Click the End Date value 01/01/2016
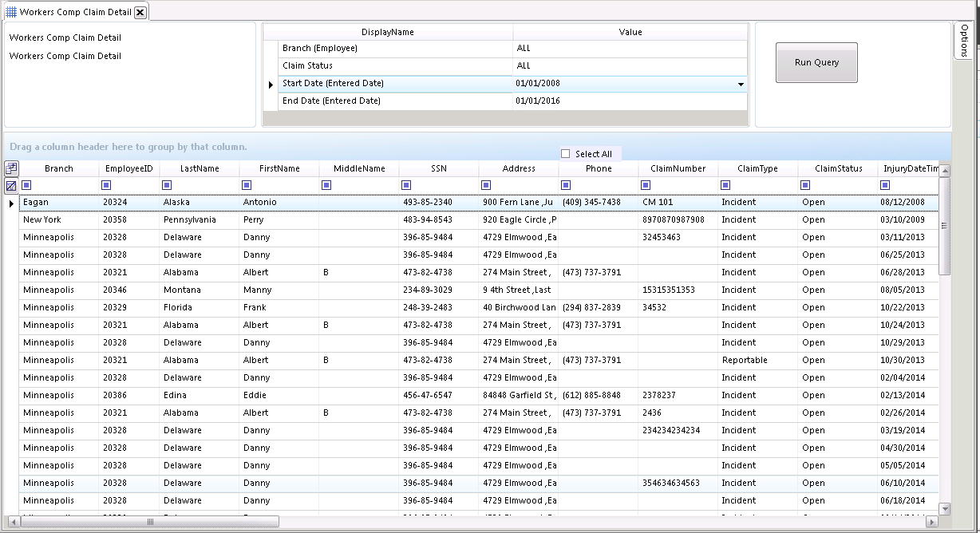The height and width of the screenshot is (533, 980). [x=630, y=101]
